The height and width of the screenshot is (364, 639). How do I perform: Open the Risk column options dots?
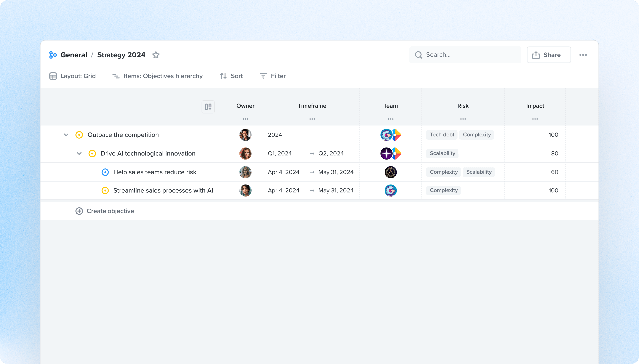click(463, 119)
